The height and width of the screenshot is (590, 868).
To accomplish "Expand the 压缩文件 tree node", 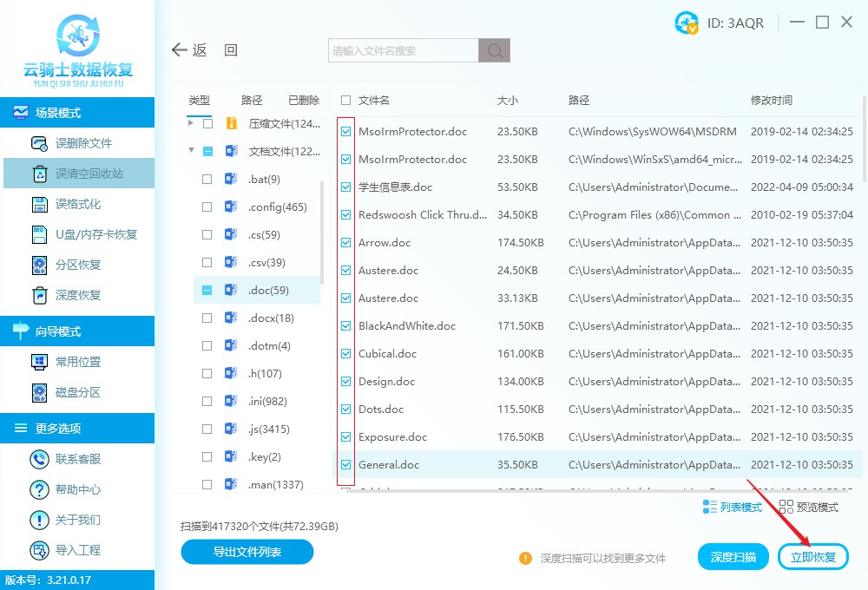I will 190,123.
